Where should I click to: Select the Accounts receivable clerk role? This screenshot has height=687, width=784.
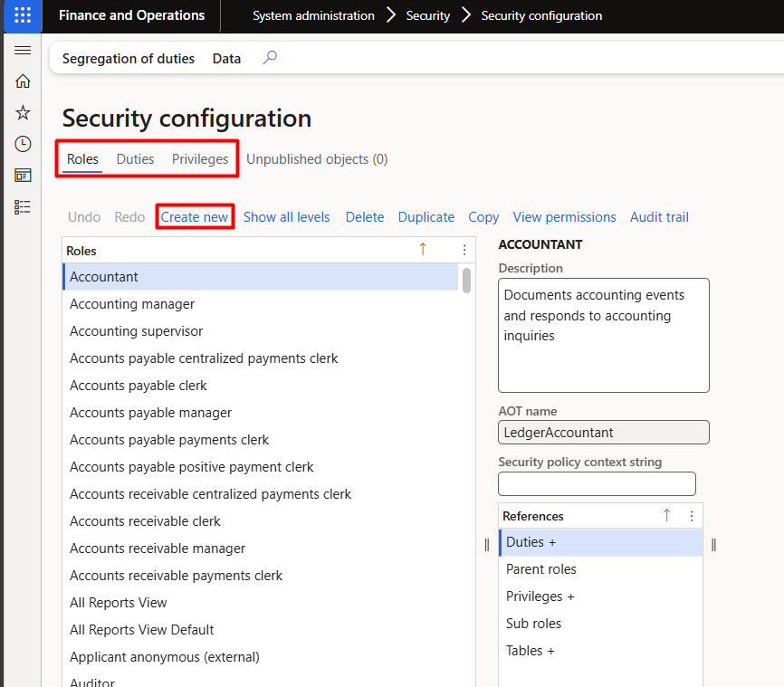(261, 521)
